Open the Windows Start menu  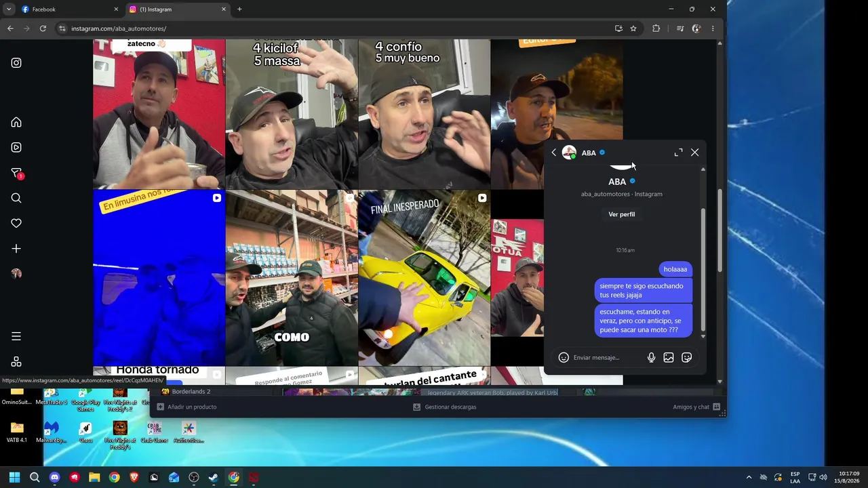(x=14, y=477)
